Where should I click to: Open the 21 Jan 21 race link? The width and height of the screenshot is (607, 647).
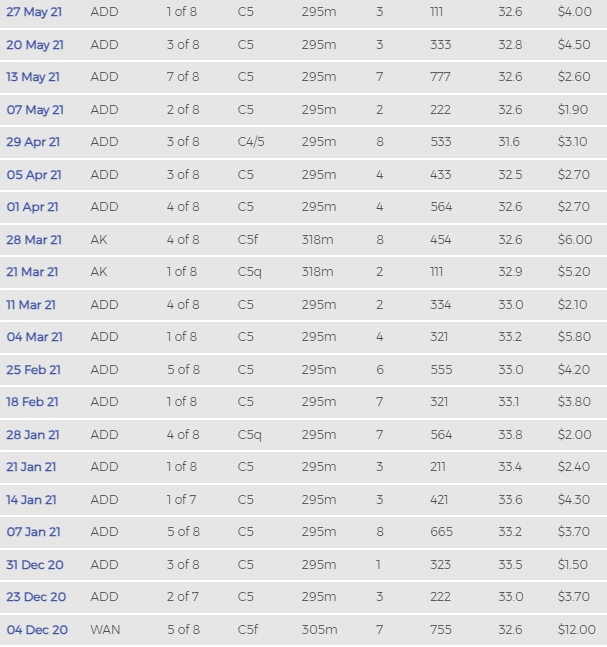click(31, 467)
